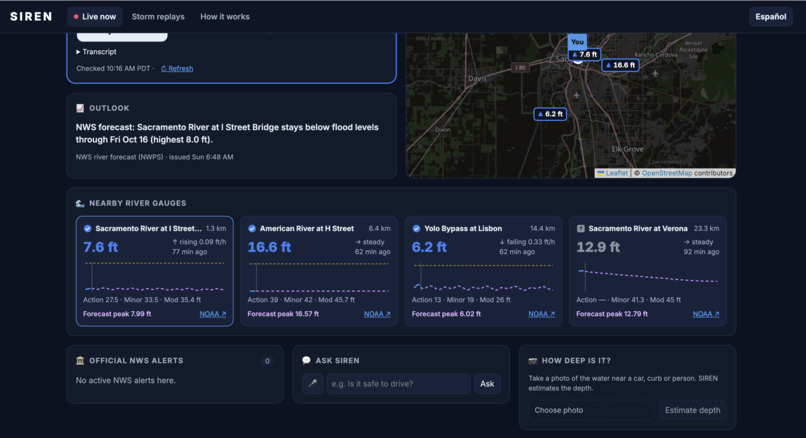Click the 7.6 ft map gauge marker
806x438 pixels.
pyautogui.click(x=584, y=54)
